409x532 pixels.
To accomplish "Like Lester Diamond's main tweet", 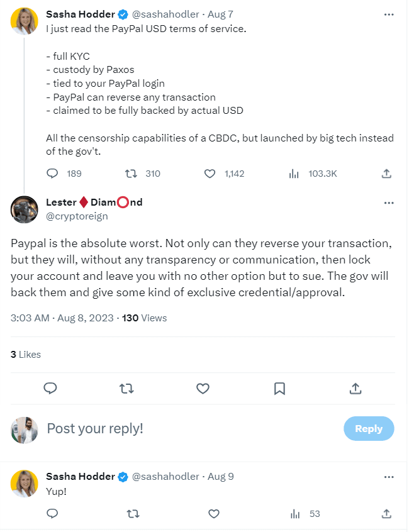I will point(203,389).
